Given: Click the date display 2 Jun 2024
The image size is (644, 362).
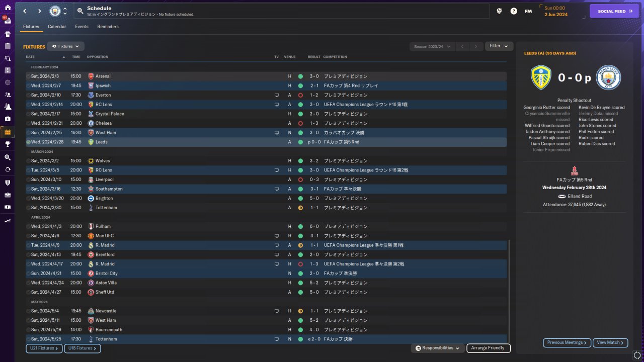Looking at the screenshot, I should [556, 15].
